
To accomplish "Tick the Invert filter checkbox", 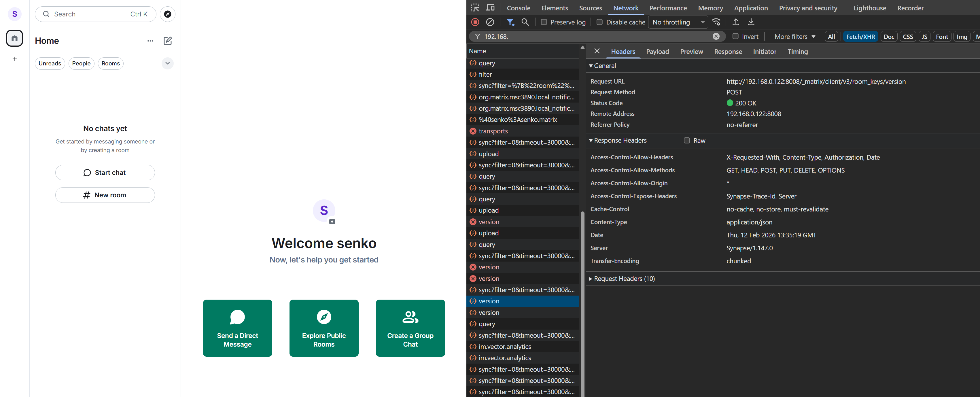I will point(735,37).
